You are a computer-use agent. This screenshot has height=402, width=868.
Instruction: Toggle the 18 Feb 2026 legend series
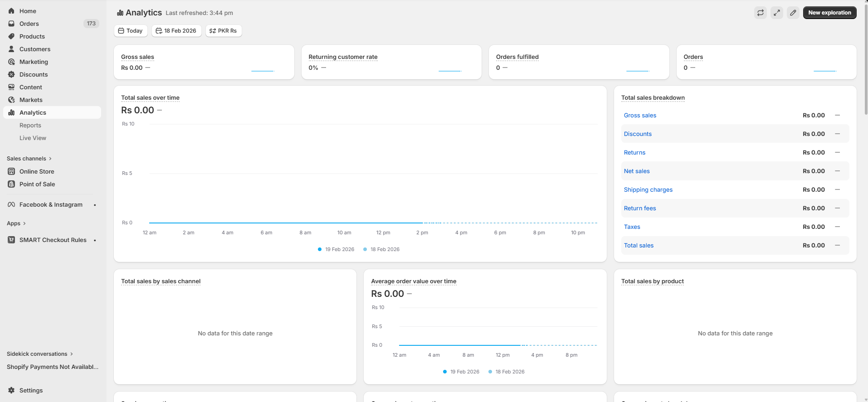[x=381, y=249]
